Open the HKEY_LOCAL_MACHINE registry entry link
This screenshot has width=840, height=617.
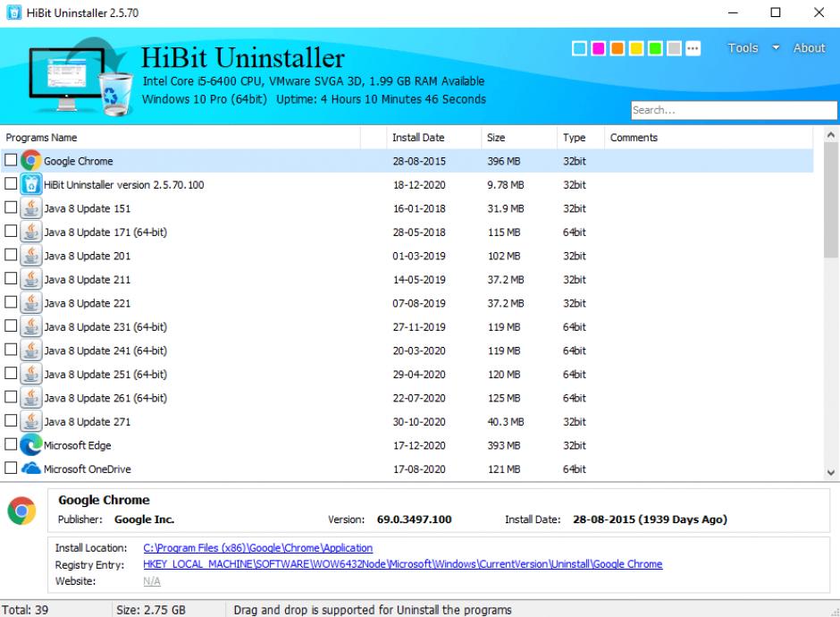pyautogui.click(x=403, y=564)
